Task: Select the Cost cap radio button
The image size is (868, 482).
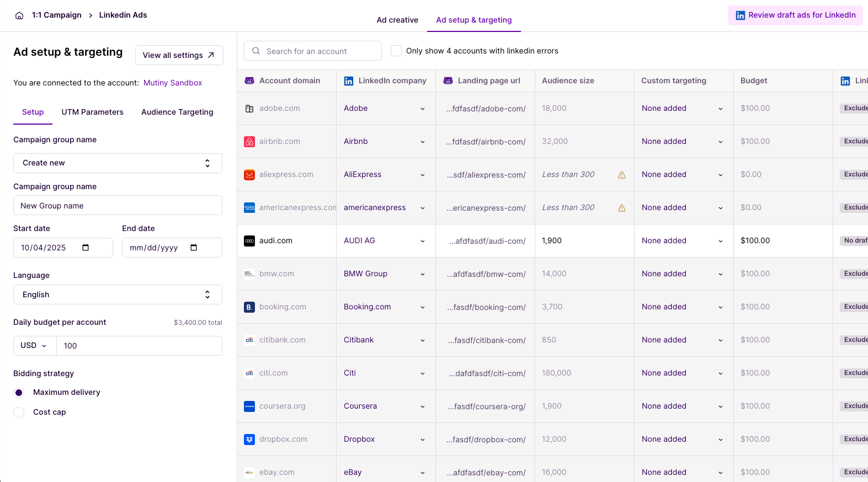Action: pos(19,413)
